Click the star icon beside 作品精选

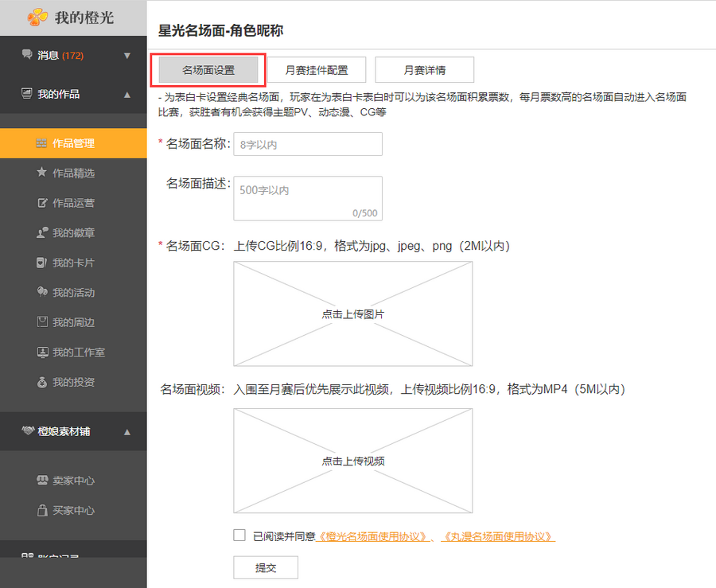[42, 173]
